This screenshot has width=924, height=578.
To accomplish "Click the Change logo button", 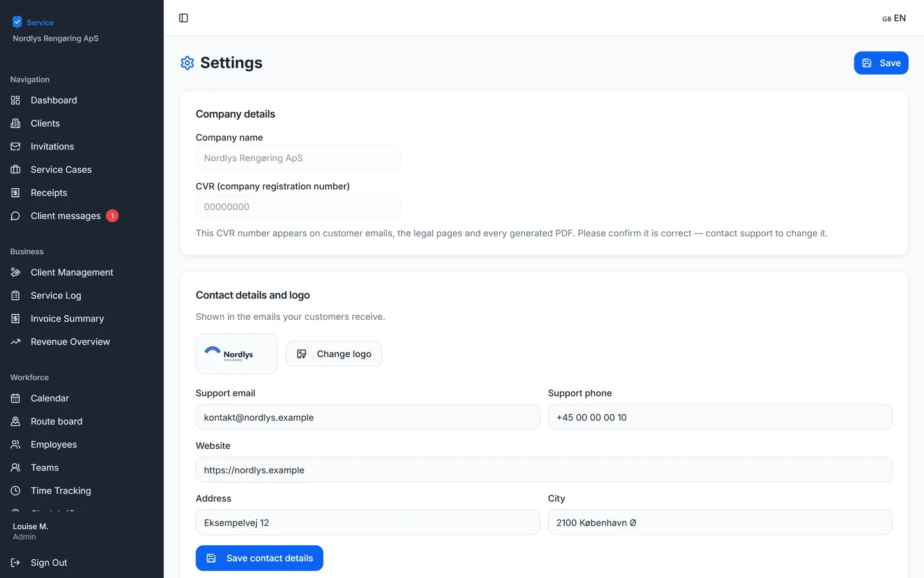I will [334, 354].
